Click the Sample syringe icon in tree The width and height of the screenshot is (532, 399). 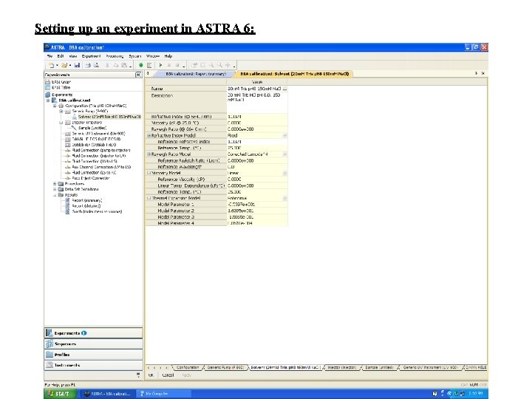pyautogui.click(x=74, y=128)
